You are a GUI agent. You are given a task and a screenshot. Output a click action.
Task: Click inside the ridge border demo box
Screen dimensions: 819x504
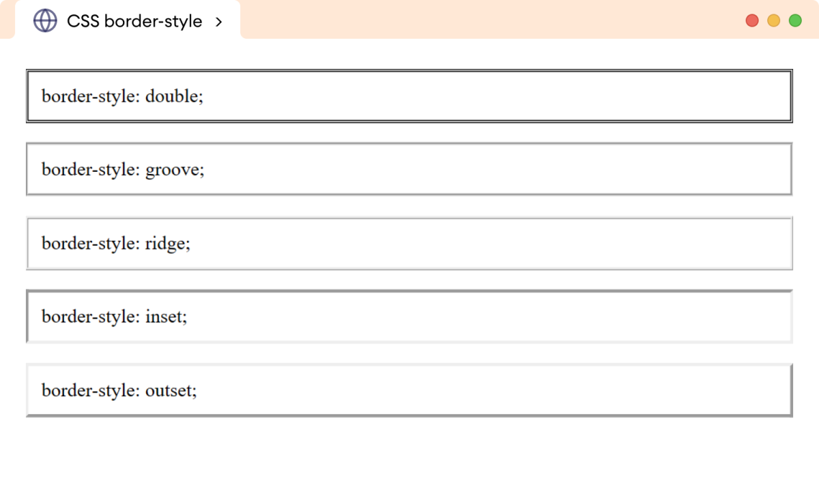pyautogui.click(x=409, y=243)
